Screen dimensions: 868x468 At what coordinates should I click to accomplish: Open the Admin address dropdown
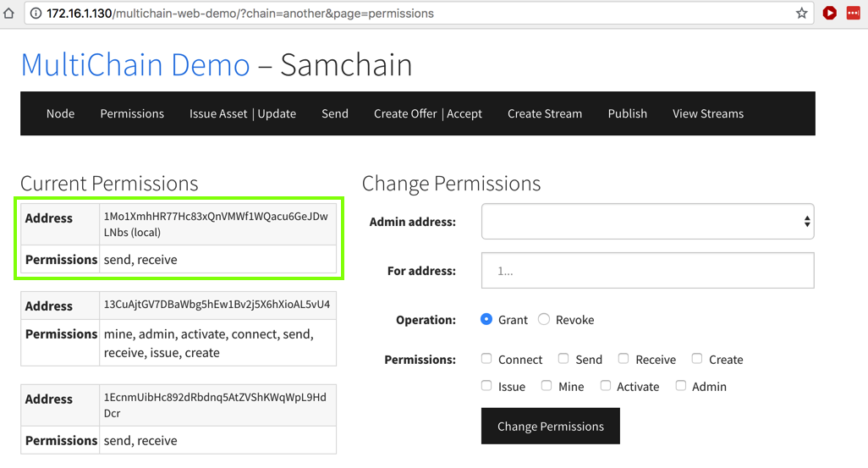coord(647,222)
